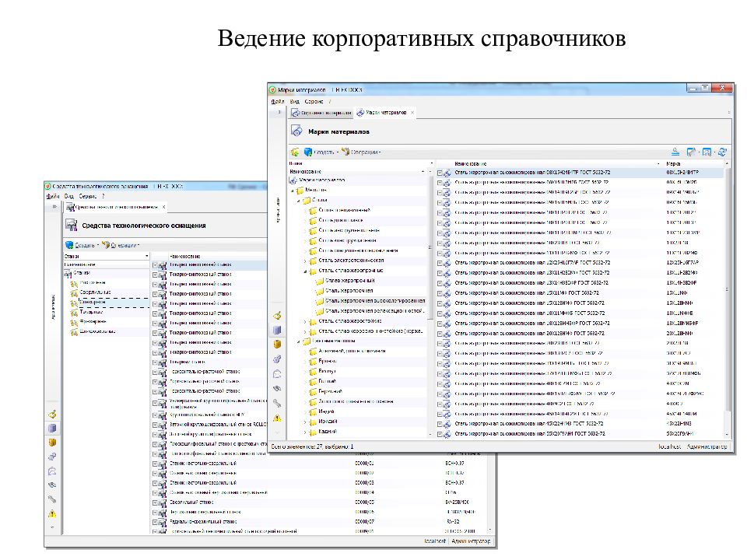
Task: Click the blue cube icon beside Создать in Средства технологического оснащения
Action: 69,245
